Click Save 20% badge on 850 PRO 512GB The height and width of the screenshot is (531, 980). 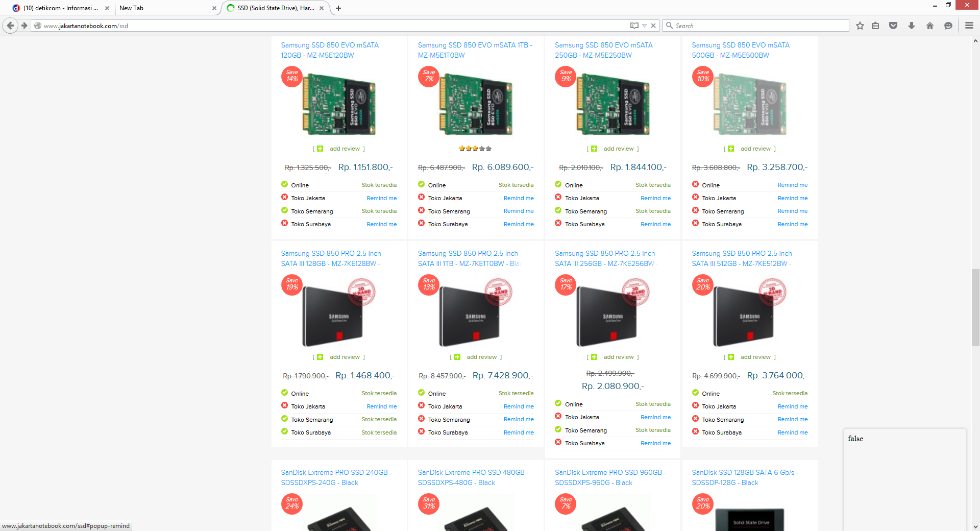click(703, 285)
